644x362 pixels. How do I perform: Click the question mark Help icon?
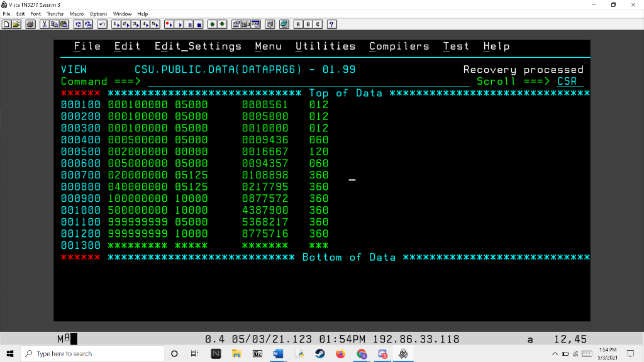tap(332, 25)
